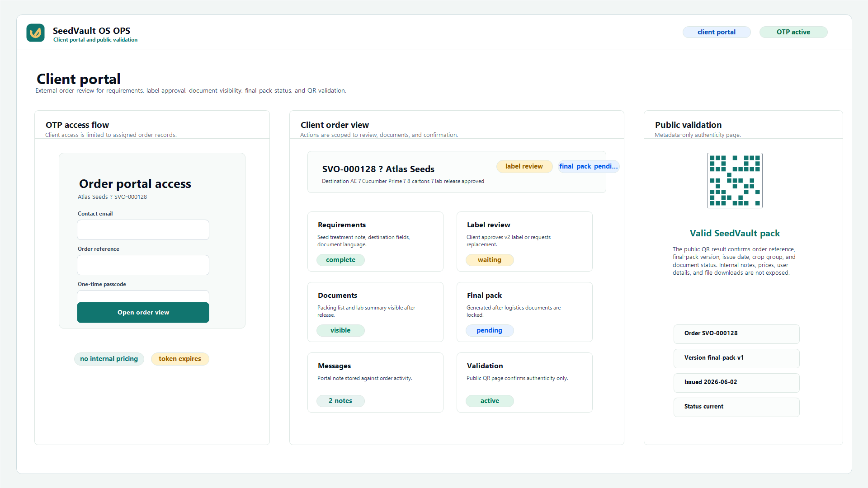Select the token expires tag
Viewport: 868px width, 488px height.
pyautogui.click(x=180, y=359)
